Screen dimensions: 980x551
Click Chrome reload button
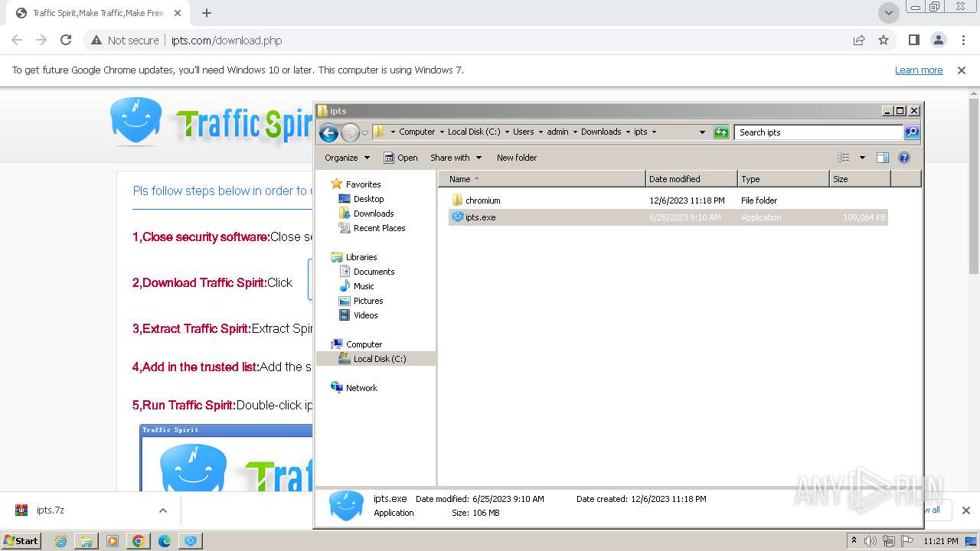66,41
